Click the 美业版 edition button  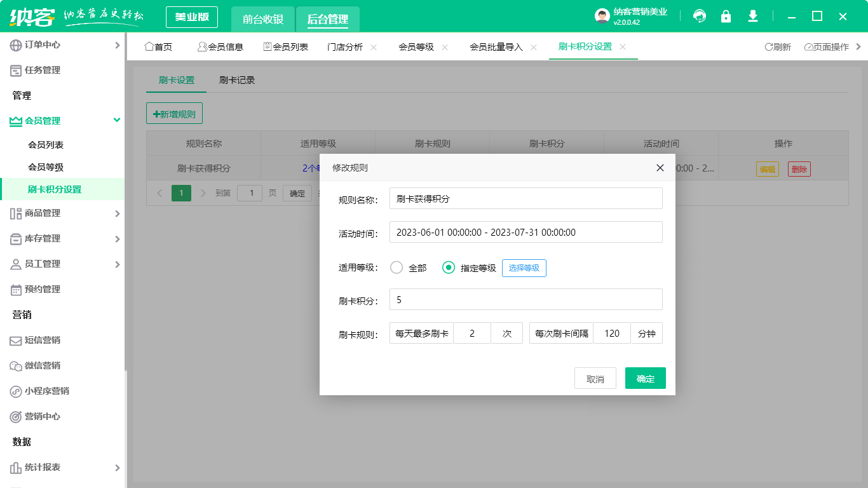(x=192, y=17)
